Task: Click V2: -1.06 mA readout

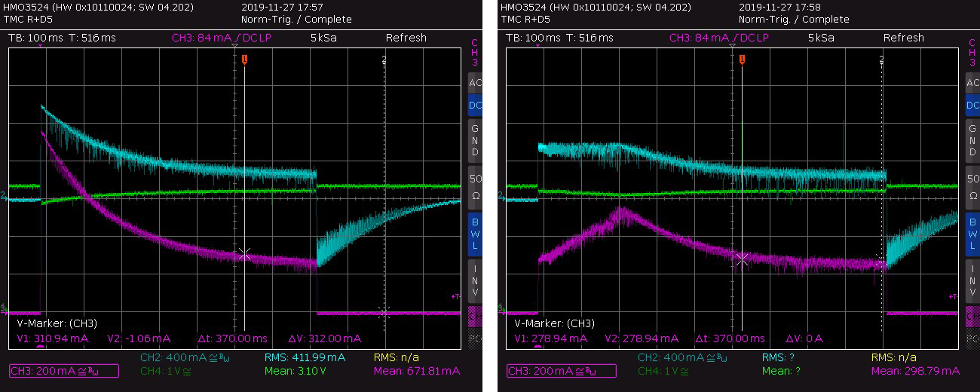Action: pos(139,338)
